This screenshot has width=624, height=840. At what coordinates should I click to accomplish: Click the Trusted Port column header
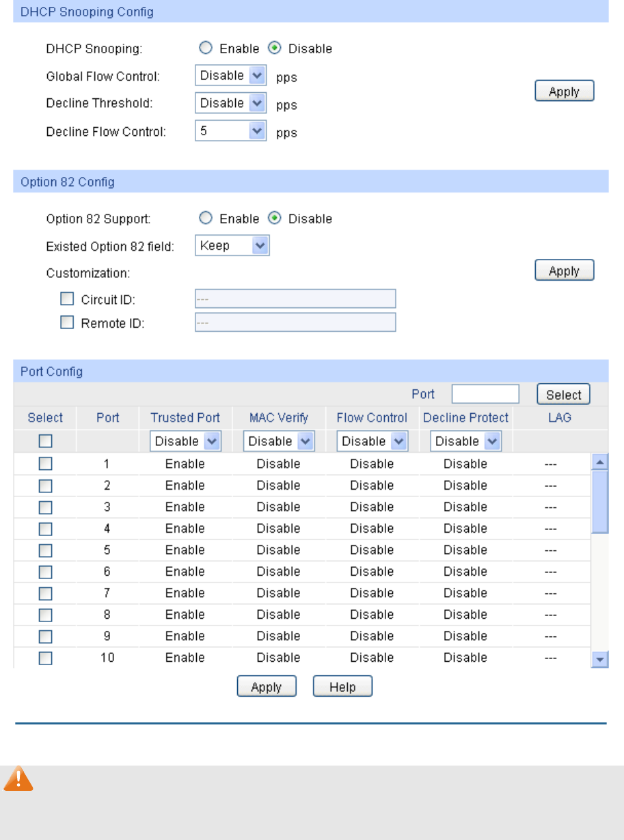185,418
